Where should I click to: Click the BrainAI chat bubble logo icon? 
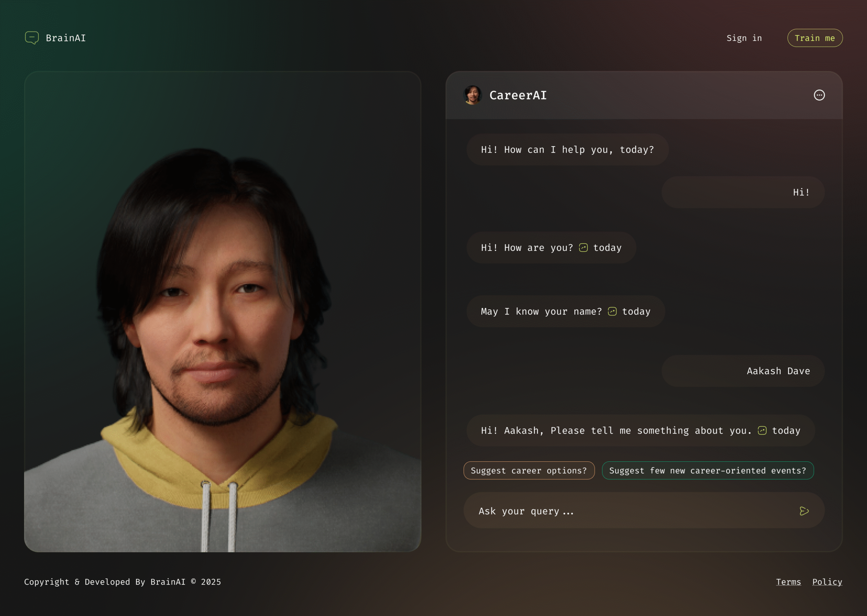pyautogui.click(x=32, y=38)
